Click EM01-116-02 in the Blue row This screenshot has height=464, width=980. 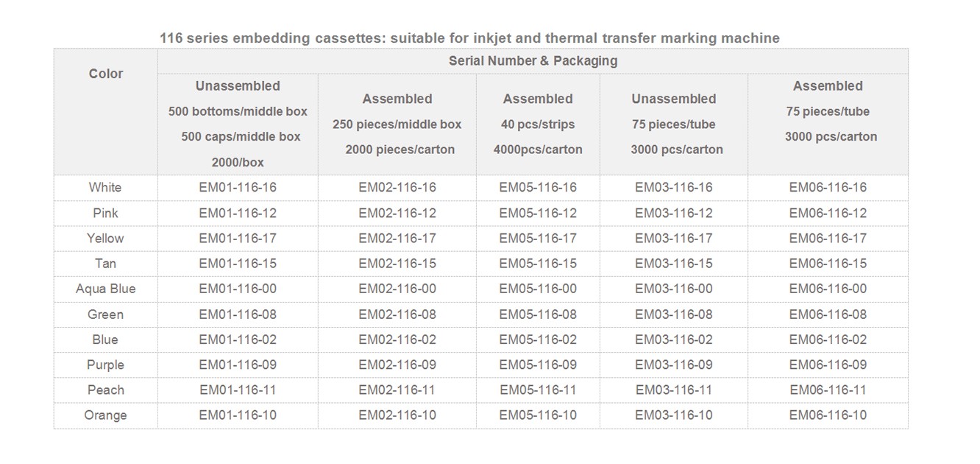(x=238, y=340)
